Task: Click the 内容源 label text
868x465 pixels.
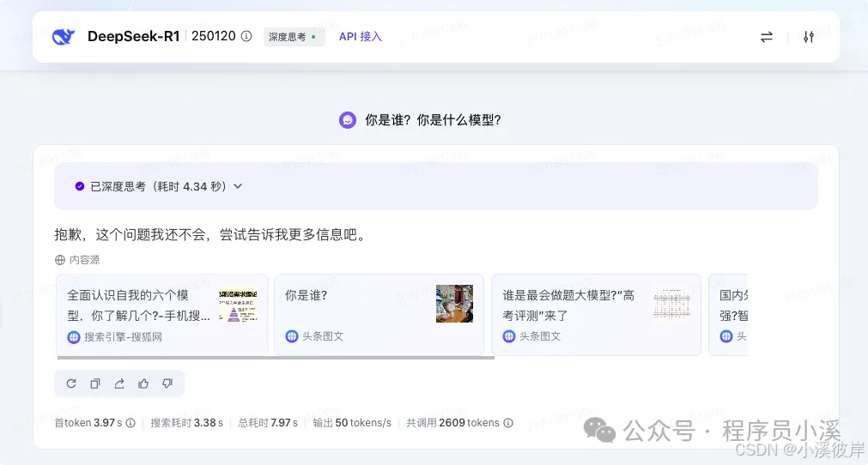Action: (x=85, y=260)
